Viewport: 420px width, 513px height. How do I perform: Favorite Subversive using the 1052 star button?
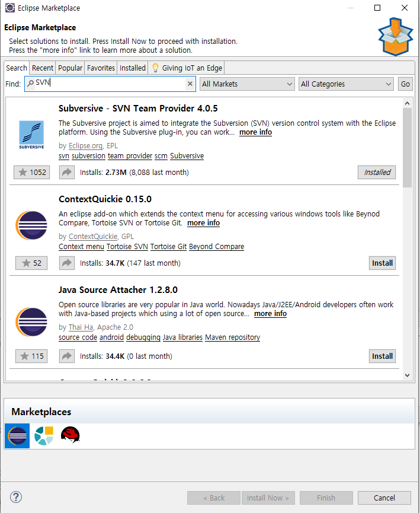pyautogui.click(x=32, y=173)
